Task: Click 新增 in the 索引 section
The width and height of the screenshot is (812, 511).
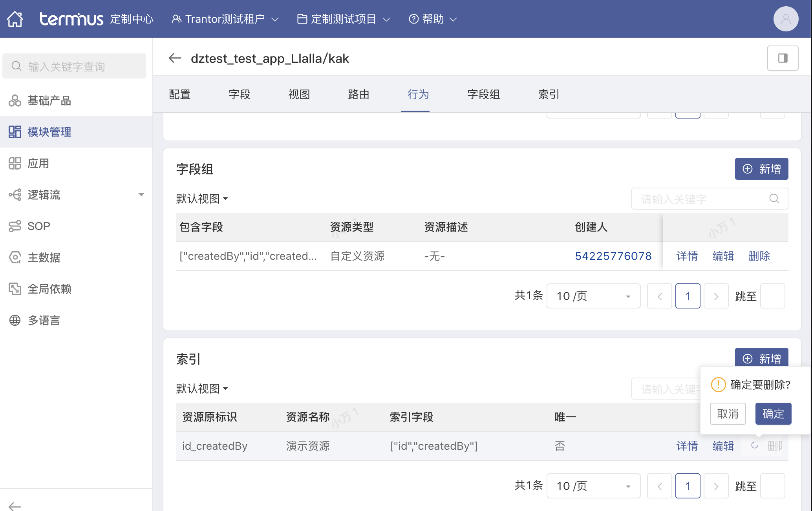Action: pos(761,358)
